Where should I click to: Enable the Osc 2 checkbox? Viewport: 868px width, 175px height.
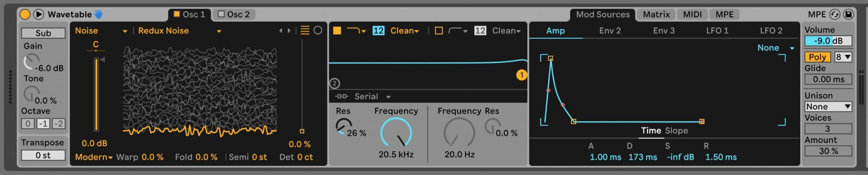[221, 14]
